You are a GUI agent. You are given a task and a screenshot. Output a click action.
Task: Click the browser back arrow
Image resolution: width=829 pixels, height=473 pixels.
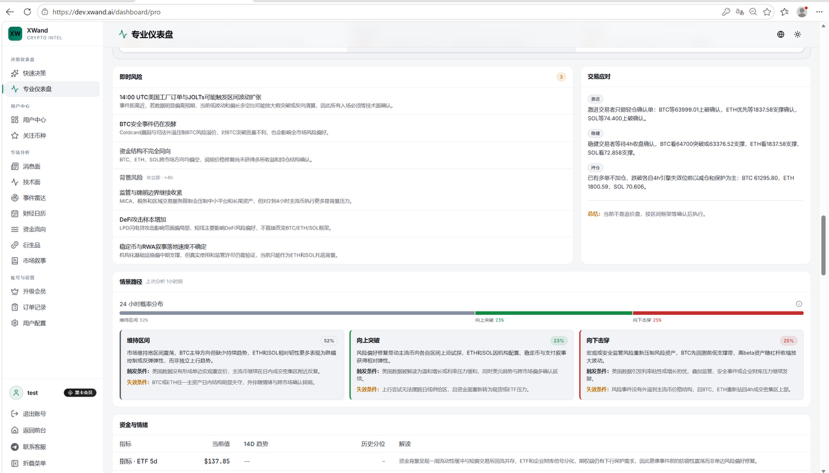pyautogui.click(x=10, y=12)
